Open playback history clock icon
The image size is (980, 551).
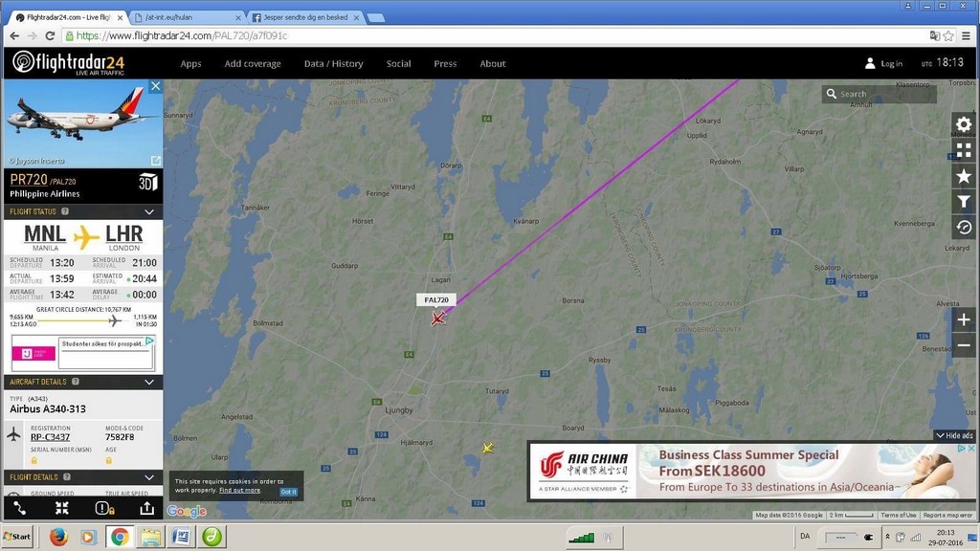(963, 228)
